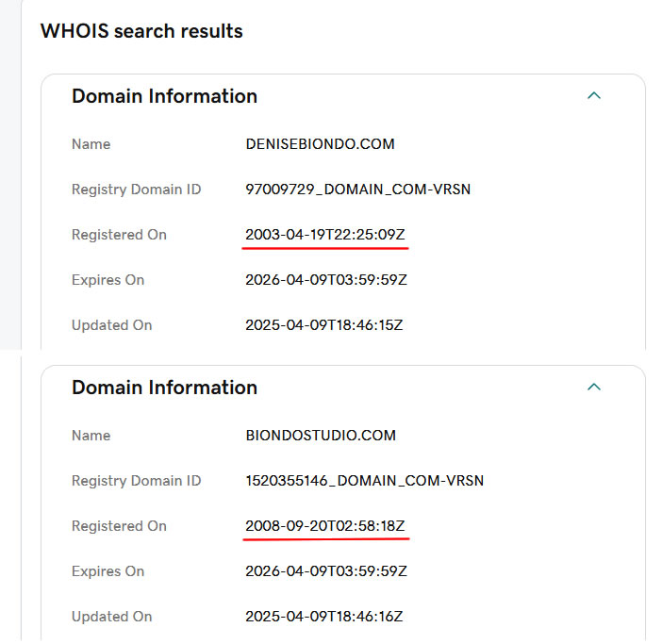Image resolution: width=662 pixels, height=644 pixels.
Task: Collapse the second Domain Information chevron
Action: [593, 387]
